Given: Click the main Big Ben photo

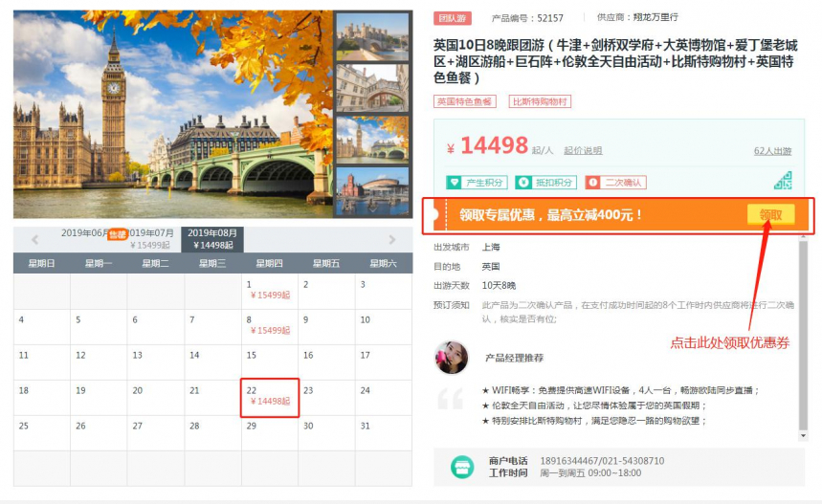Looking at the screenshot, I should (173, 114).
